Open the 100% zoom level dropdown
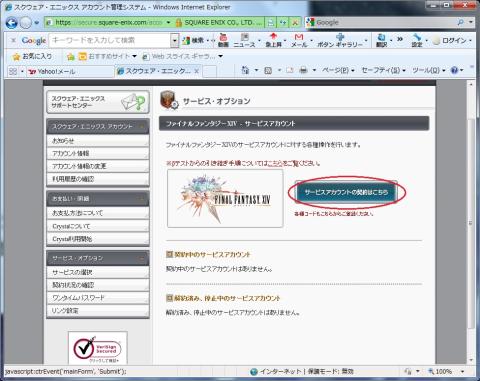This screenshot has height=381, width=480. 462,371
